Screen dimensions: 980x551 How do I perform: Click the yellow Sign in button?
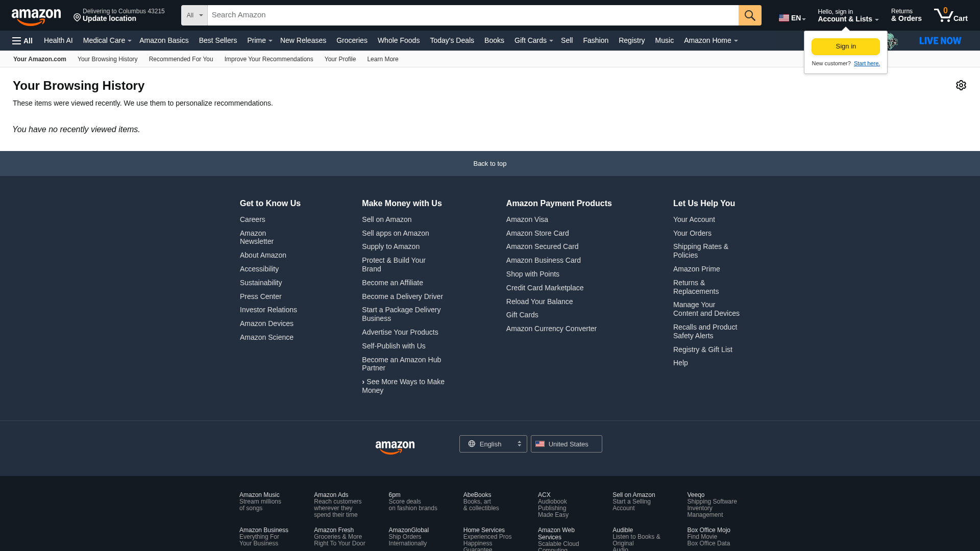(x=846, y=46)
